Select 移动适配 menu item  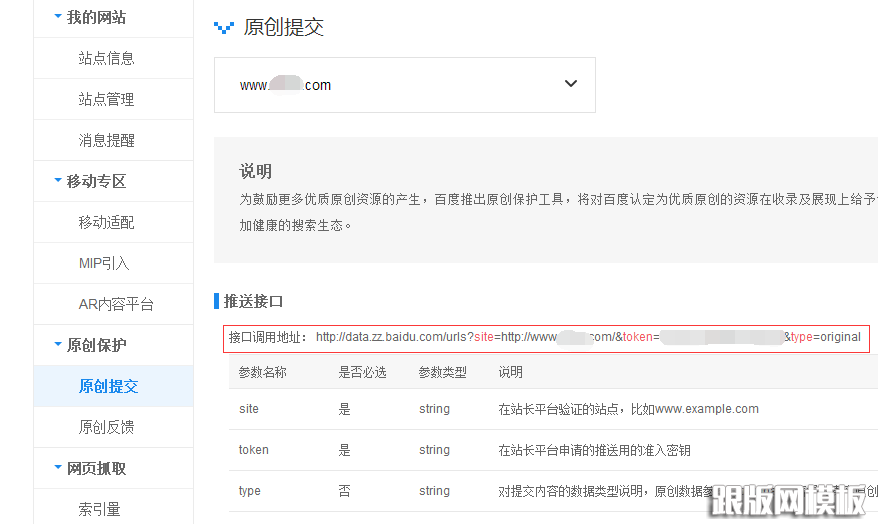pos(106,222)
